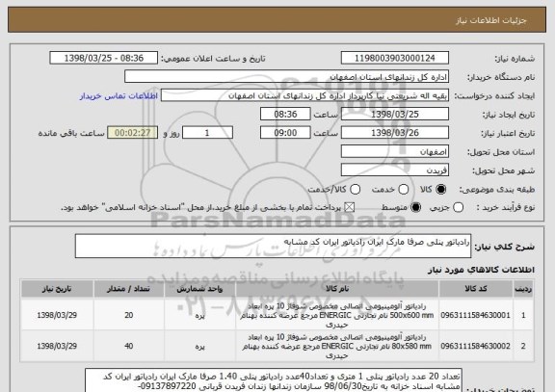Click the delivery province field اصفهان
Screen dimensions: 555x392
tap(395, 152)
